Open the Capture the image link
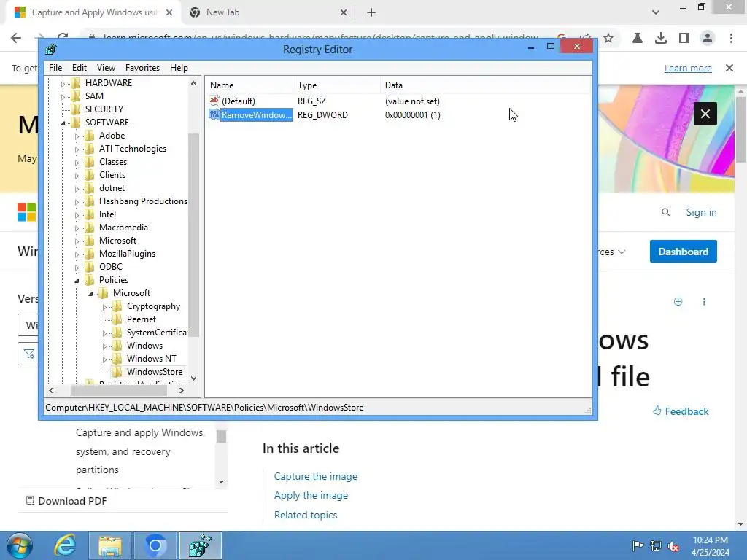This screenshot has height=560, width=747. [315, 476]
